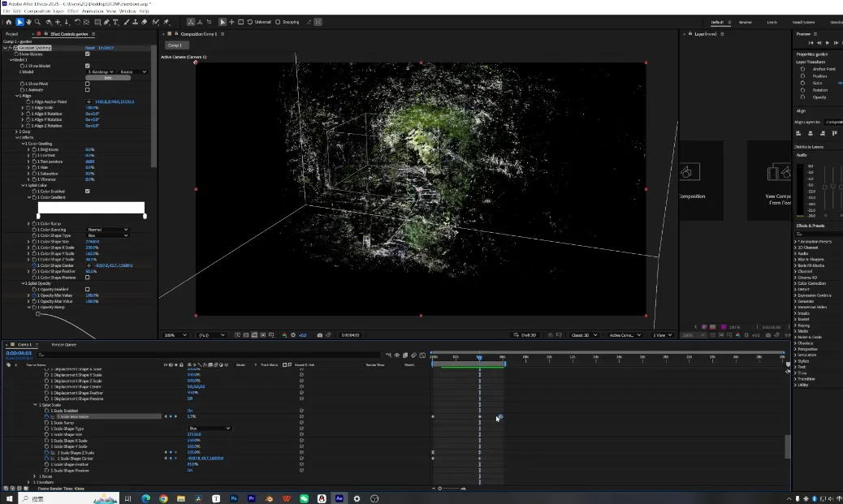Open viewer resolution (Full) dropdown

[212, 334]
